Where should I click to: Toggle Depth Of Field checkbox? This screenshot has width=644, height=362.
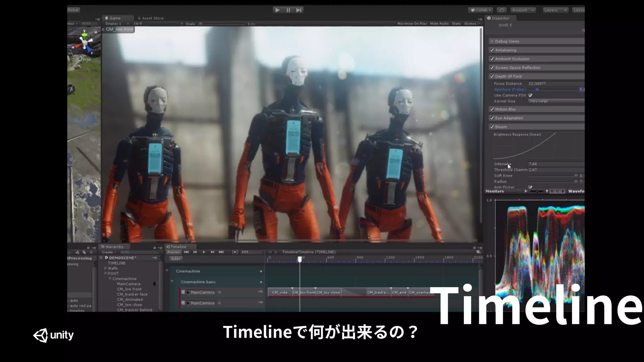click(492, 76)
